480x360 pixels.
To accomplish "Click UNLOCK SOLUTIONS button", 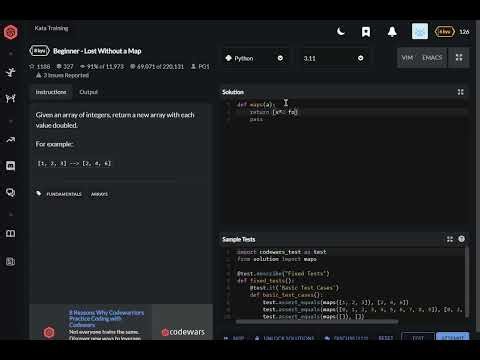I will click(285, 338).
